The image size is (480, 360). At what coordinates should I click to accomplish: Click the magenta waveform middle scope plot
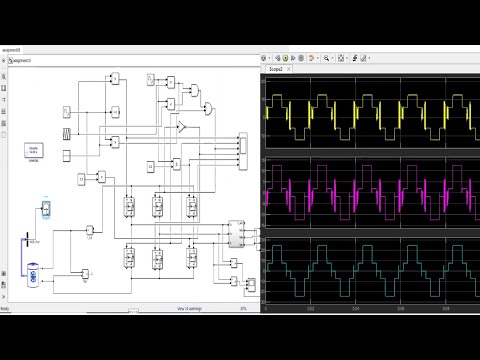pyautogui.click(x=373, y=192)
